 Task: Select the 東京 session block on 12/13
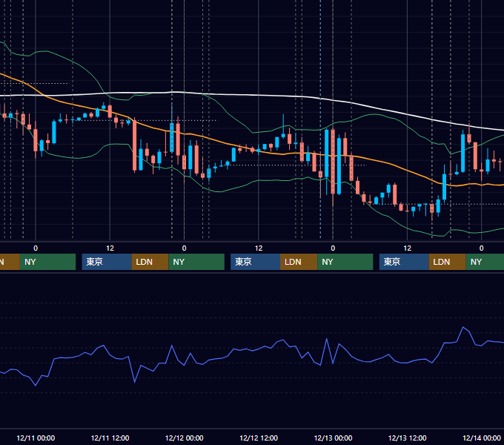pos(404,262)
